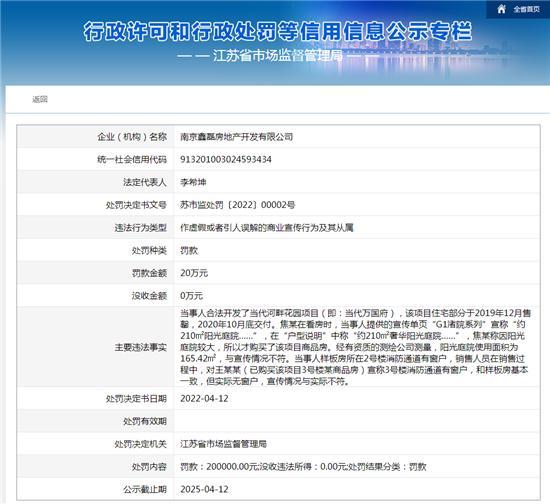The image size is (550, 504).
Task: Click the 处罚有效期 label
Action: [145, 421]
